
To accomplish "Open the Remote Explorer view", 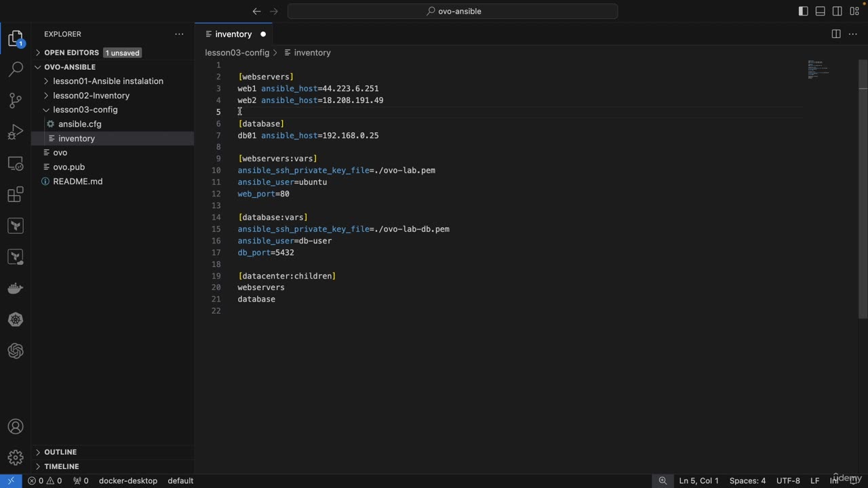I will (15, 163).
